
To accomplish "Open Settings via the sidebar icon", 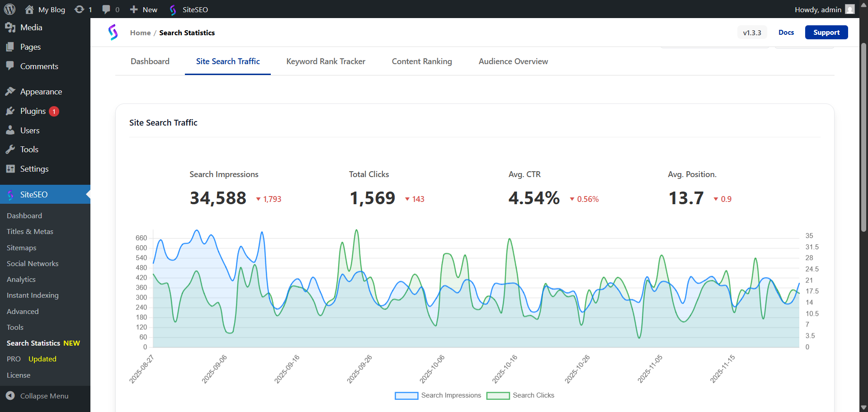I will 10,169.
